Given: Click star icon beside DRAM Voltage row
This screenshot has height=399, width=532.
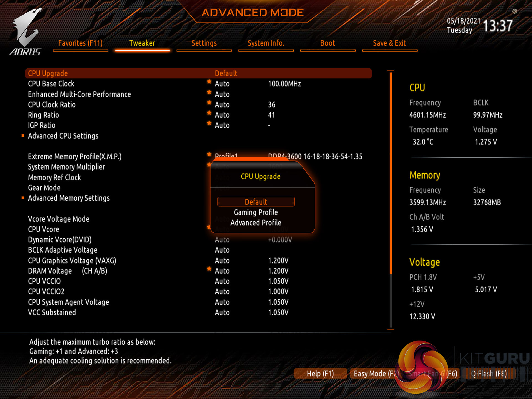Looking at the screenshot, I should pyautogui.click(x=209, y=269).
